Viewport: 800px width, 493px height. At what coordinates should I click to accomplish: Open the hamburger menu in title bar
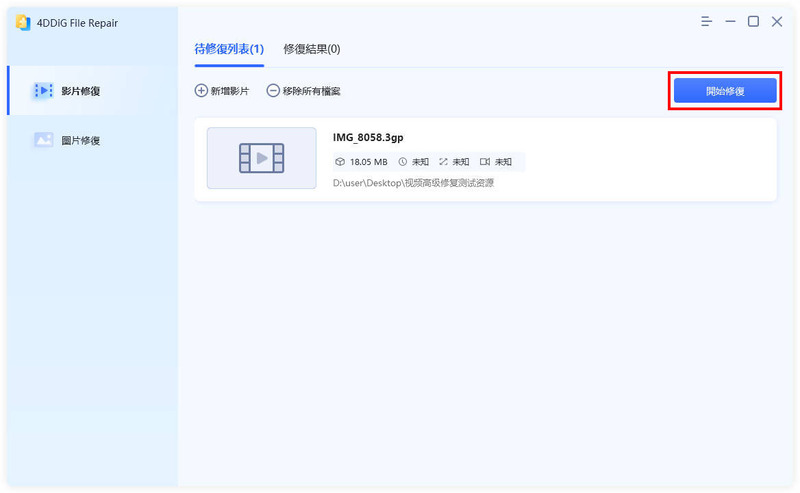(707, 21)
